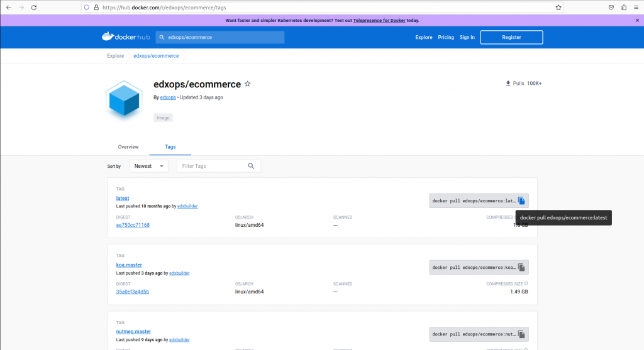
Task: Select the Tags tab
Action: click(170, 147)
